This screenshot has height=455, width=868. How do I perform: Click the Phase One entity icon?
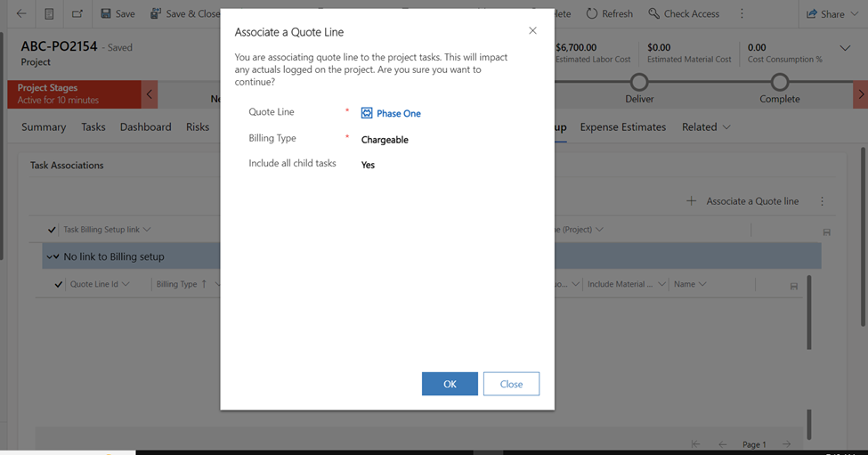pos(367,113)
